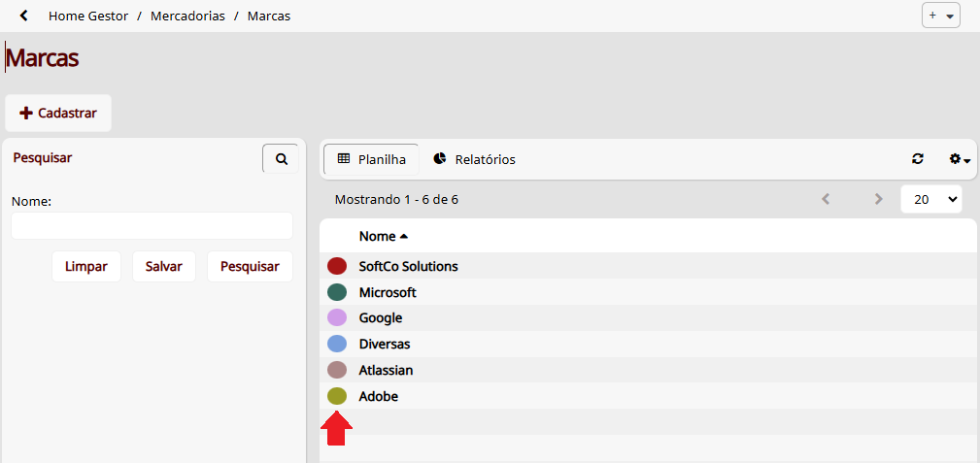Go to previous page arrow
The height and width of the screenshot is (463, 980).
(826, 199)
